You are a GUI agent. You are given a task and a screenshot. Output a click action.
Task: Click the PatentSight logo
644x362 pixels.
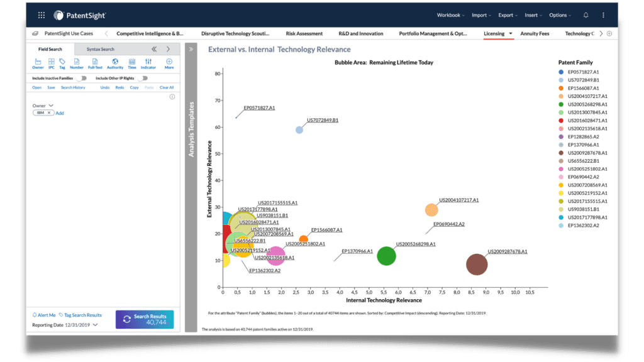[x=80, y=16]
